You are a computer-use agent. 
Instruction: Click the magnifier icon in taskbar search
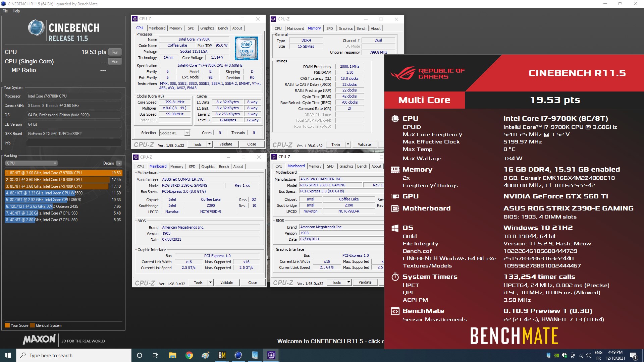tap(23, 355)
